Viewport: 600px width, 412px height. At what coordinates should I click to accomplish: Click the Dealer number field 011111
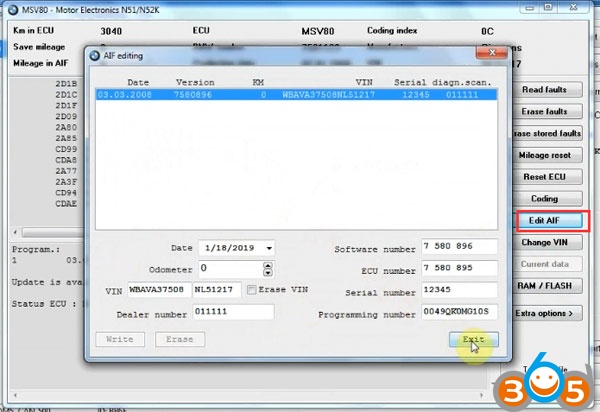(233, 312)
